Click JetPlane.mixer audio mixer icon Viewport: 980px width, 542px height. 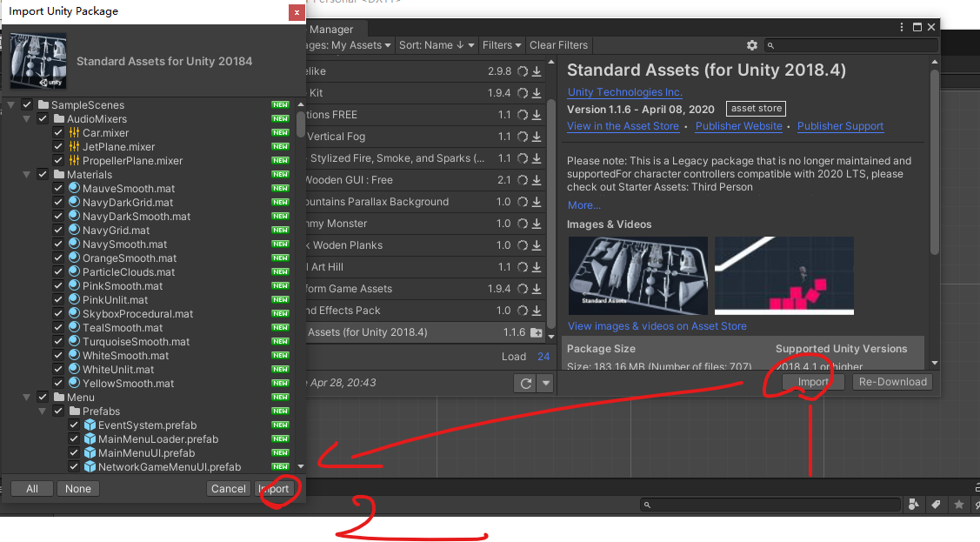click(75, 146)
